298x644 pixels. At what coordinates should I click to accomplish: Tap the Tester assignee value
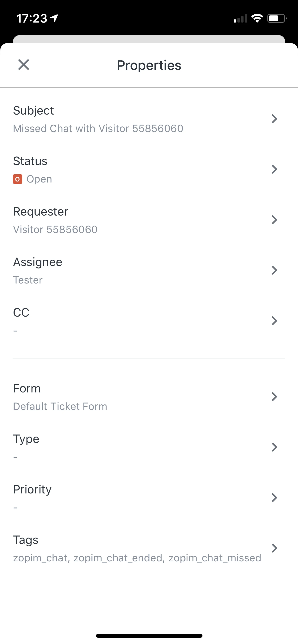coord(28,280)
